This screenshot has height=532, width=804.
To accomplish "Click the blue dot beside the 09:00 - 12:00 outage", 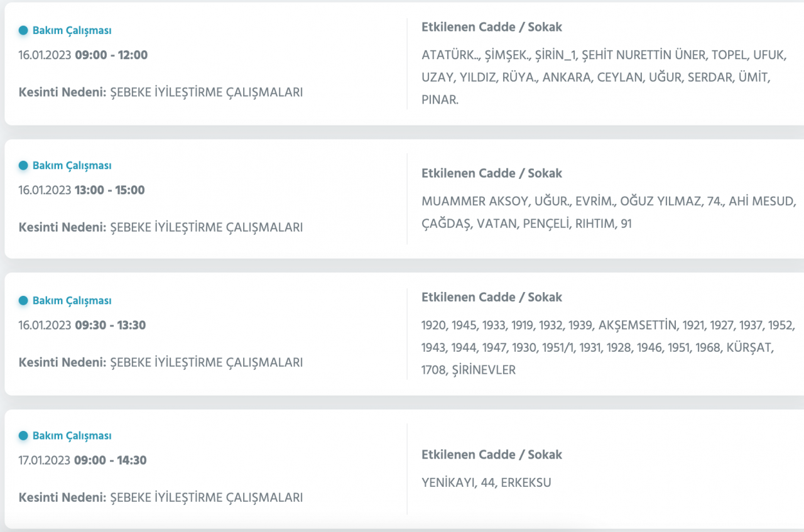I will (x=23, y=30).
